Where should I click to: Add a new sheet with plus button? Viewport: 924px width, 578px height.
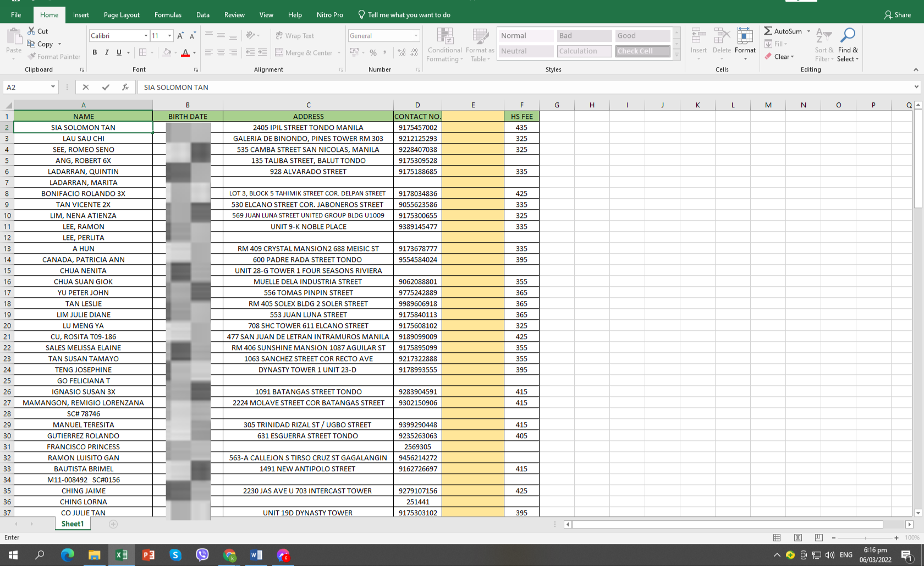[x=113, y=524]
